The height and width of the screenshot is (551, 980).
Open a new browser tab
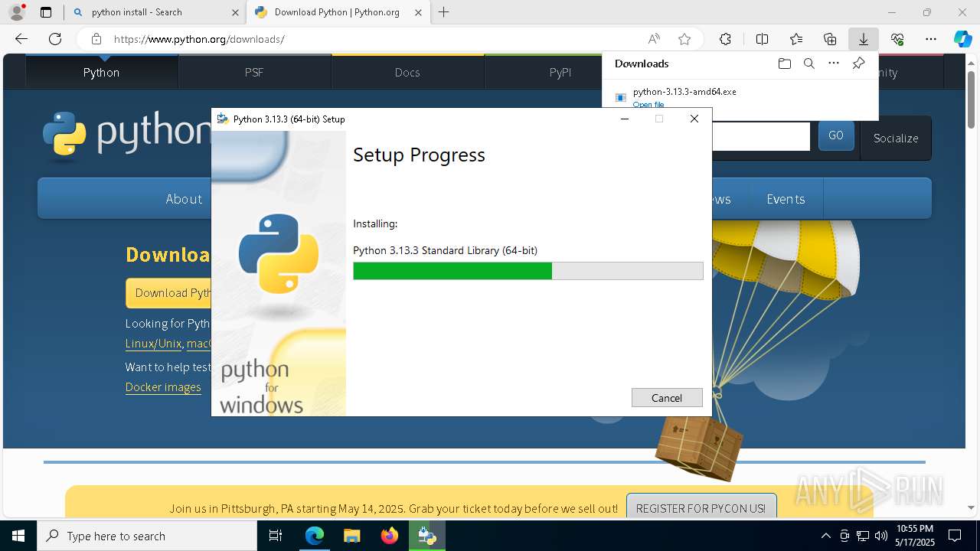click(443, 12)
